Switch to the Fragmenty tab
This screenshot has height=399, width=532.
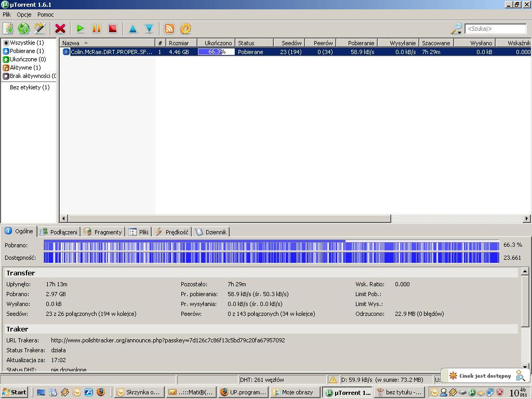[103, 232]
